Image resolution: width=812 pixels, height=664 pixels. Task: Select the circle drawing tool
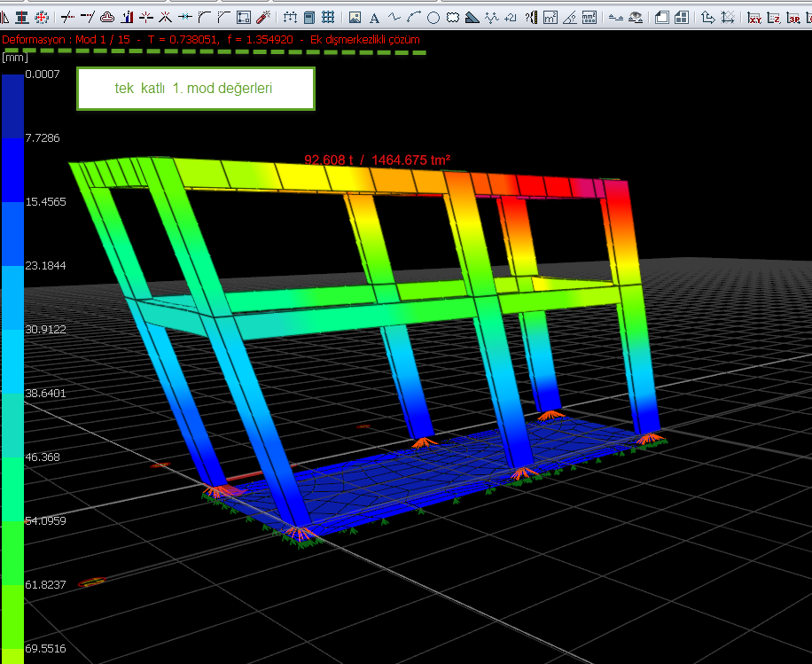pos(433,17)
